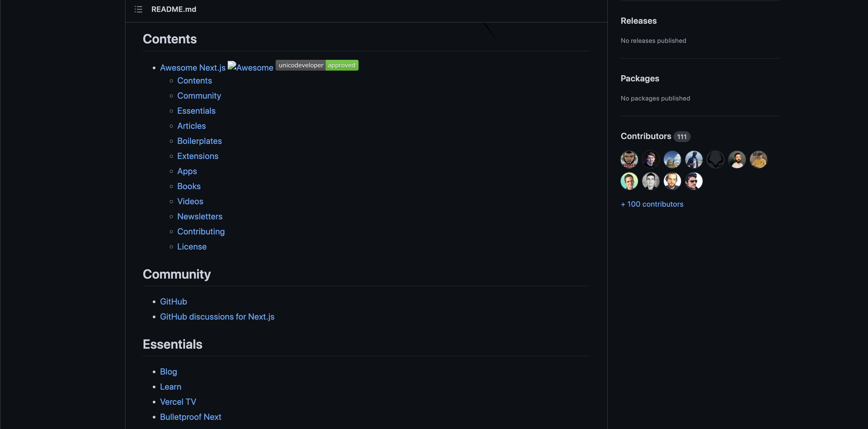Open the table of contents outline icon

tap(138, 9)
